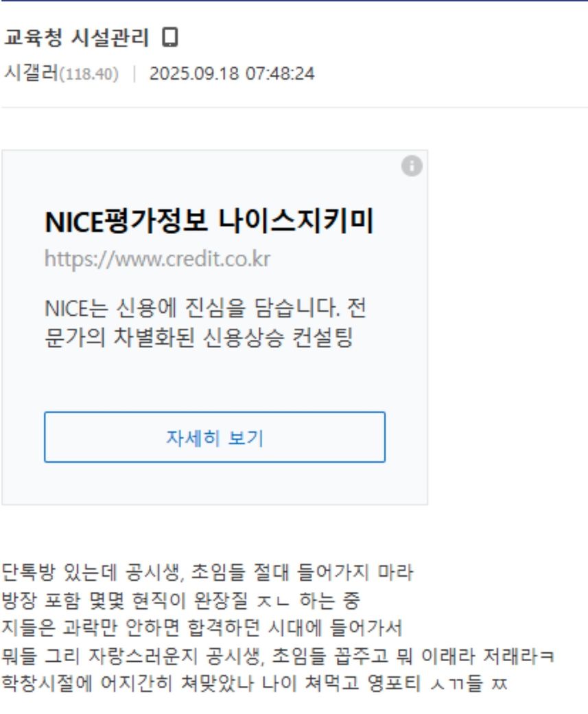Click the body line starting with 뭐들 그리
Screen dimensions: 588x714
(x=278, y=656)
